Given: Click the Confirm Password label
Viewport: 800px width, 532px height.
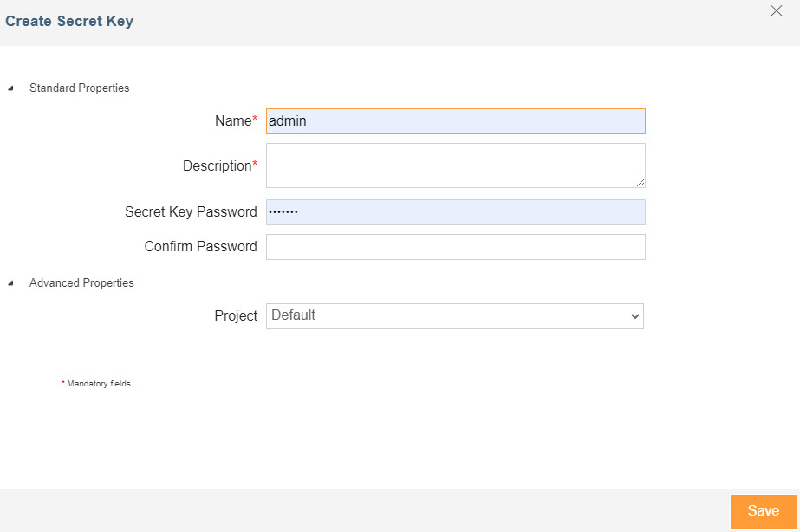Looking at the screenshot, I should click(200, 247).
